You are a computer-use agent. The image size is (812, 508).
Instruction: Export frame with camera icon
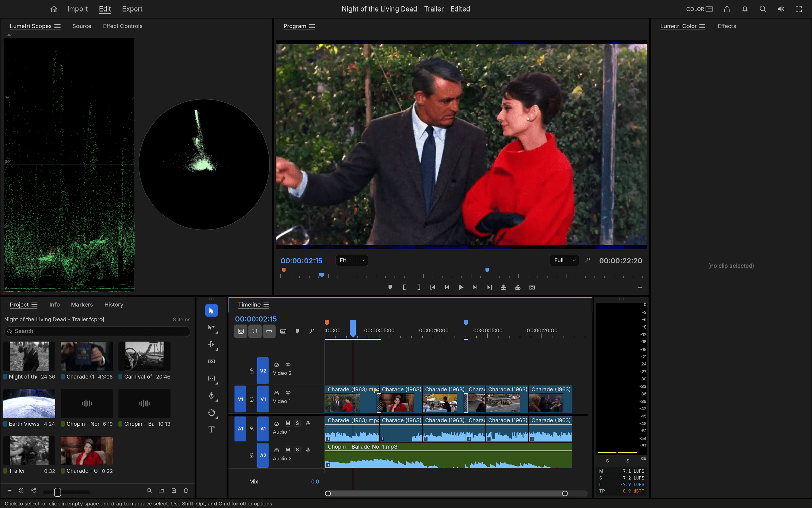tap(532, 287)
